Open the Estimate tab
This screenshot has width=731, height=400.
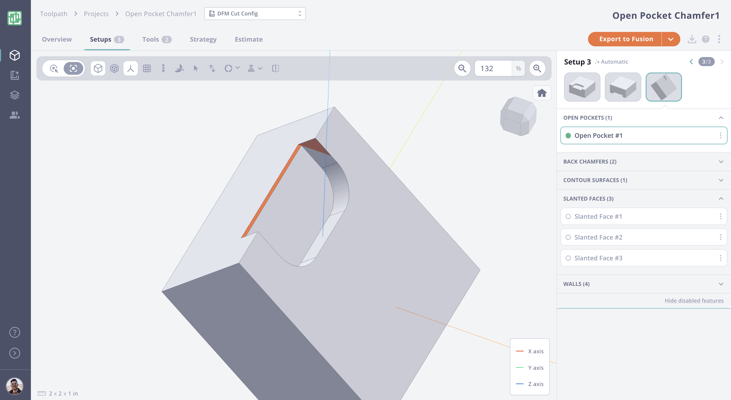click(248, 40)
